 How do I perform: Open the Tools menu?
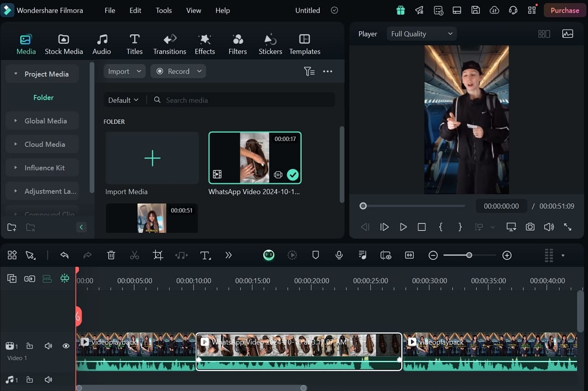(x=164, y=10)
